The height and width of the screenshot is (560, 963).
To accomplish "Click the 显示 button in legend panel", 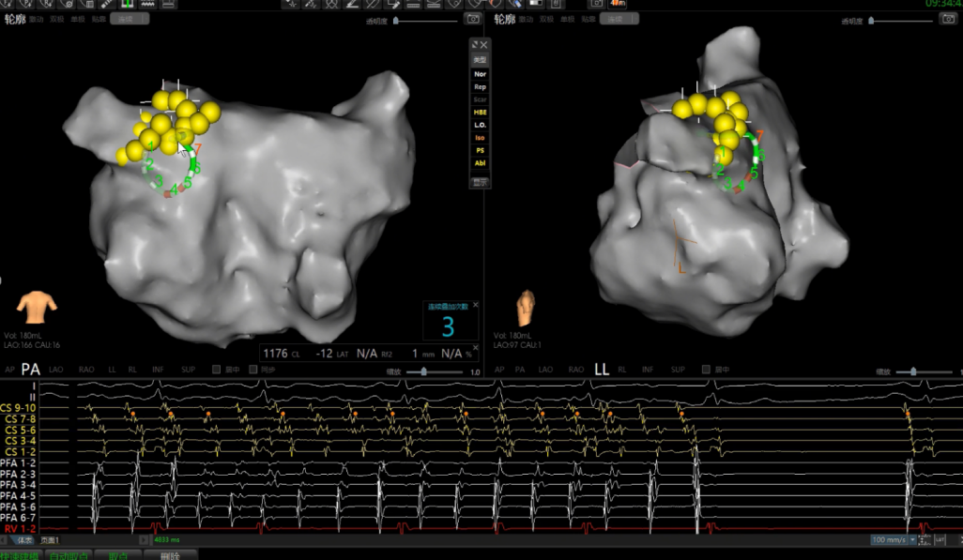I will pyautogui.click(x=480, y=182).
